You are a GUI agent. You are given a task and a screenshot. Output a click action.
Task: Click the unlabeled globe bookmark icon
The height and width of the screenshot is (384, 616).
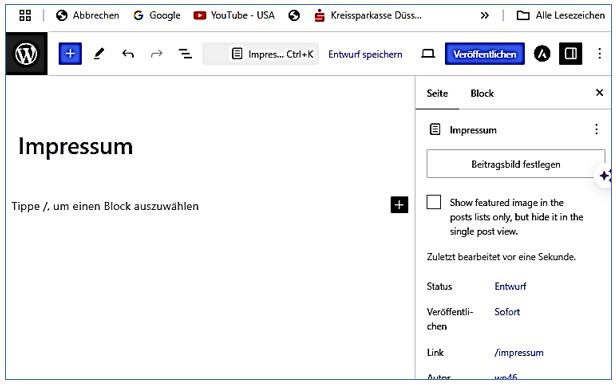pyautogui.click(x=294, y=15)
